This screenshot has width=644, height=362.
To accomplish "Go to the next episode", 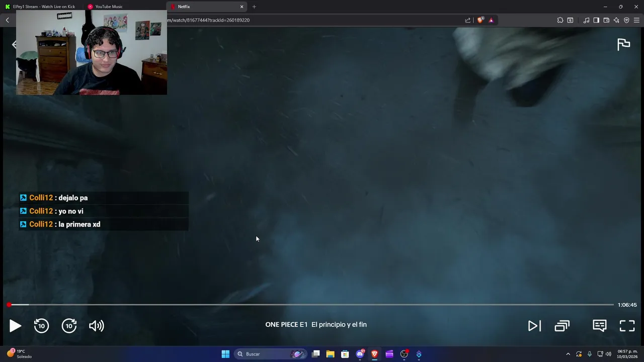I will tap(534, 326).
